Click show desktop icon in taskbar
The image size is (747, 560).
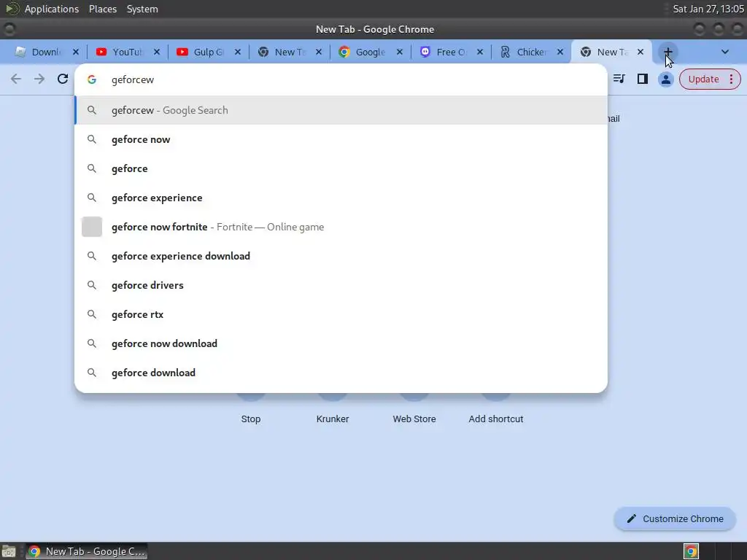[9, 551]
